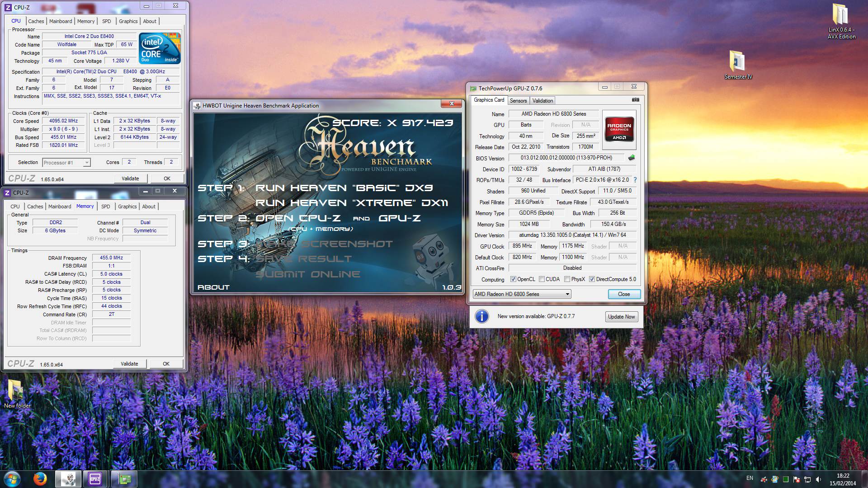The image size is (868, 488).
Task: Switch to the GPU-Z Sensors tab
Action: click(519, 101)
